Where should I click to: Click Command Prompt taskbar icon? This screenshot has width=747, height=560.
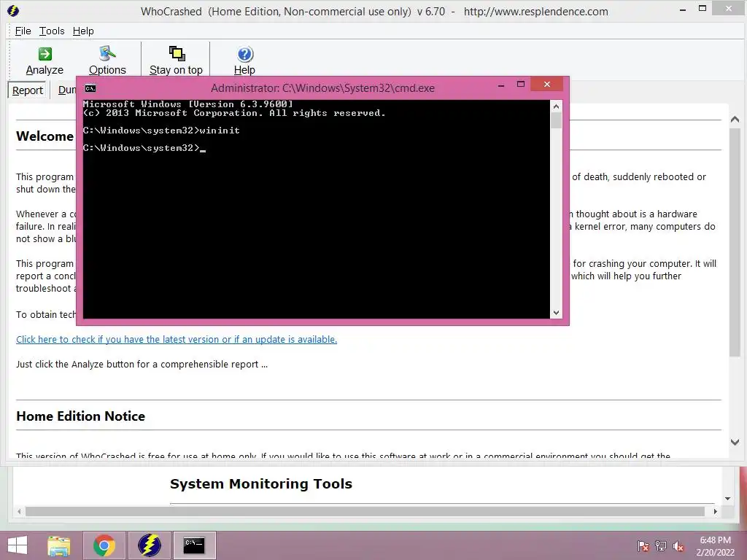click(x=194, y=545)
